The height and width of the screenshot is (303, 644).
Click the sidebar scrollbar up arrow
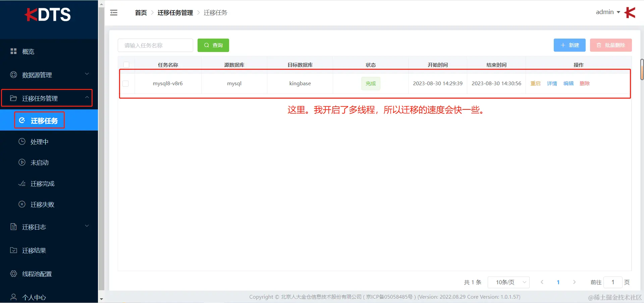coord(101,4)
